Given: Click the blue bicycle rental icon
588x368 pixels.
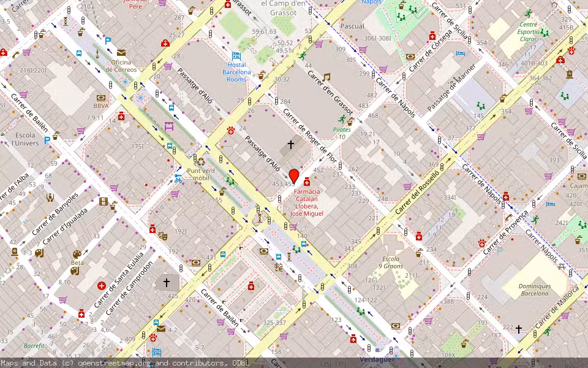Looking at the screenshot, I should (x=178, y=179).
